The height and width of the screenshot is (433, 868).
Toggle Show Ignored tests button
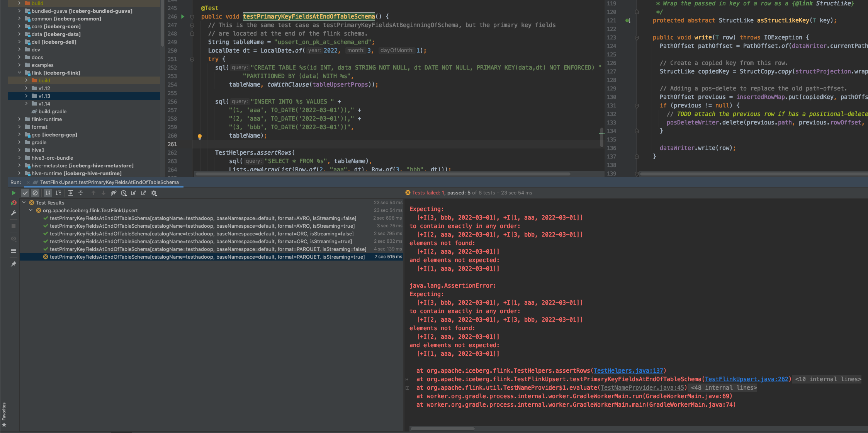pos(35,193)
